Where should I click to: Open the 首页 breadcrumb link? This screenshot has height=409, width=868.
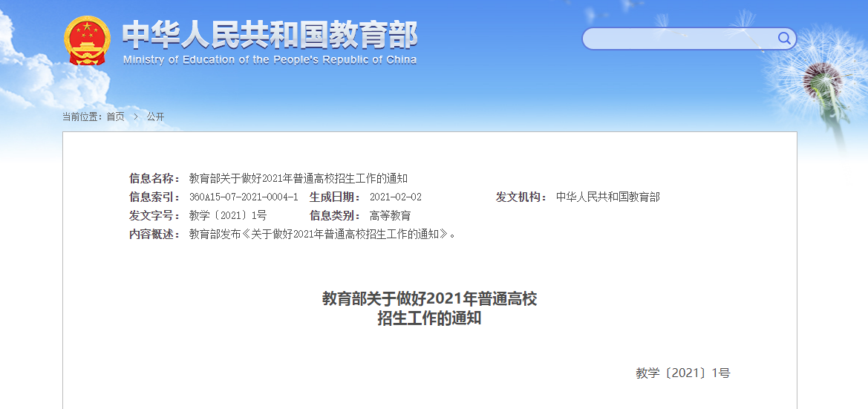coord(116,117)
